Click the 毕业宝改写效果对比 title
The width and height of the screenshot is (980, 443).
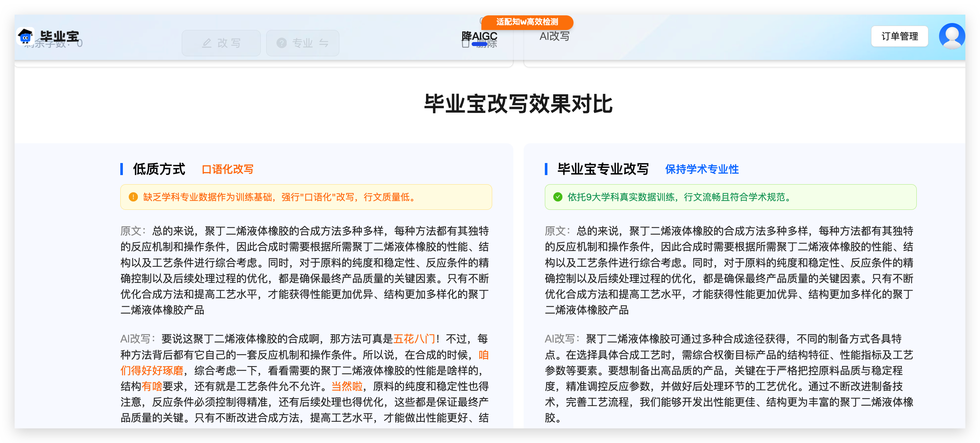point(518,104)
